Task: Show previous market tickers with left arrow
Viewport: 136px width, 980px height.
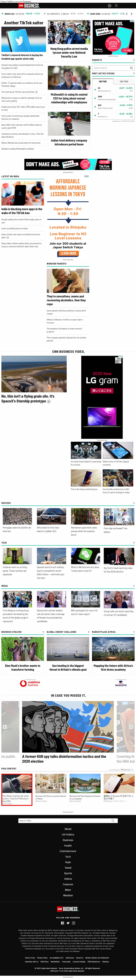Action: pos(127,14)
